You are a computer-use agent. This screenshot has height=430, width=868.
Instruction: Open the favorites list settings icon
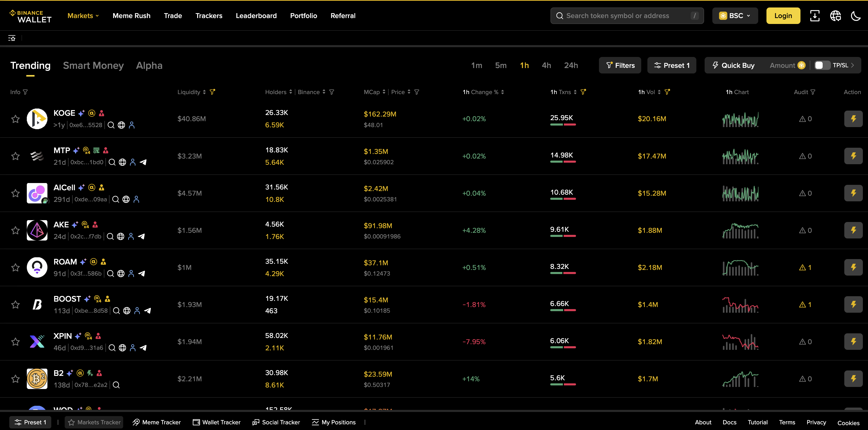12,38
